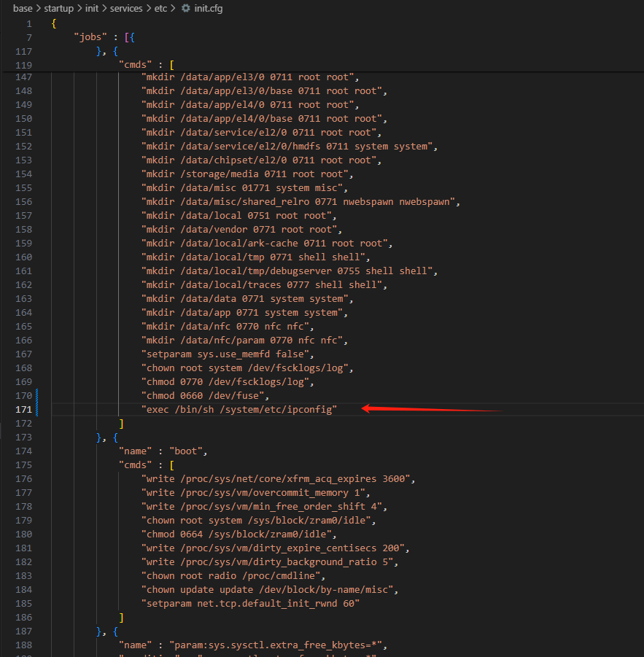Click the "chmod 0660 /dev/fuse" line

tap(206, 395)
